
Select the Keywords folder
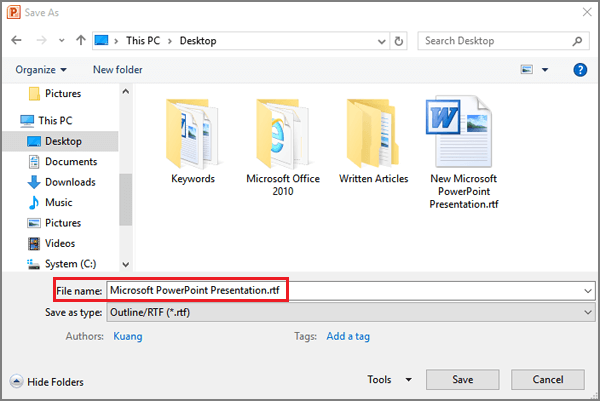click(x=193, y=142)
